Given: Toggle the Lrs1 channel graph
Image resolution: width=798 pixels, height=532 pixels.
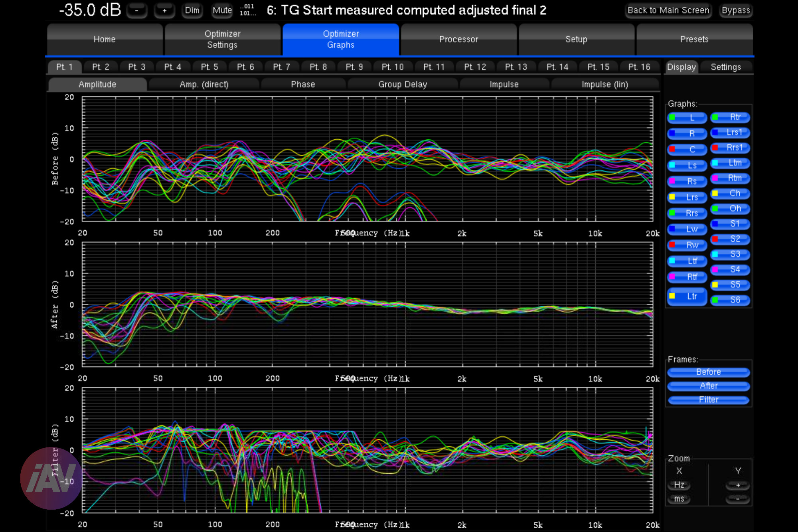Looking at the screenshot, I should click(730, 133).
